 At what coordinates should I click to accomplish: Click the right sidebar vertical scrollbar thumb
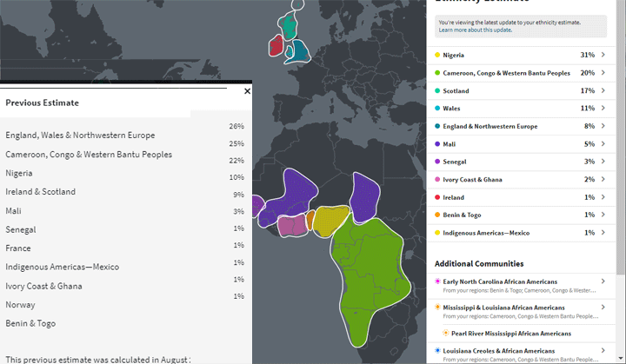(x=621, y=136)
